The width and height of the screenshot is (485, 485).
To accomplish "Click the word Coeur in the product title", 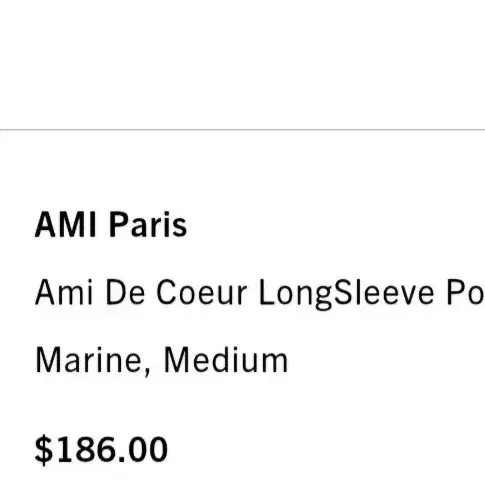I will [x=202, y=292].
